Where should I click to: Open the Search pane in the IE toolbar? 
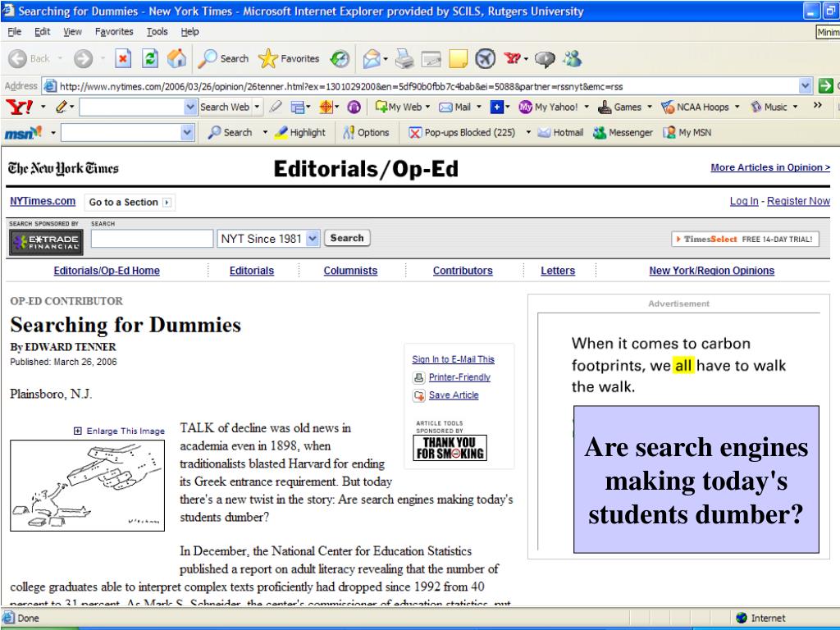pyautogui.click(x=223, y=58)
